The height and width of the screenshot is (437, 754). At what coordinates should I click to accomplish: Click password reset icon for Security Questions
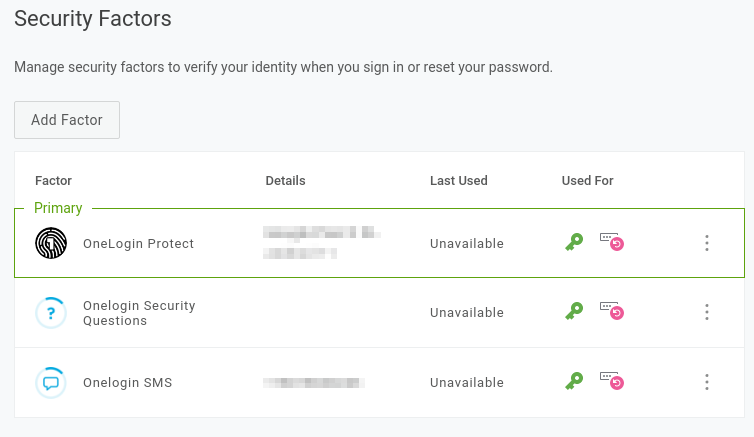pos(611,311)
